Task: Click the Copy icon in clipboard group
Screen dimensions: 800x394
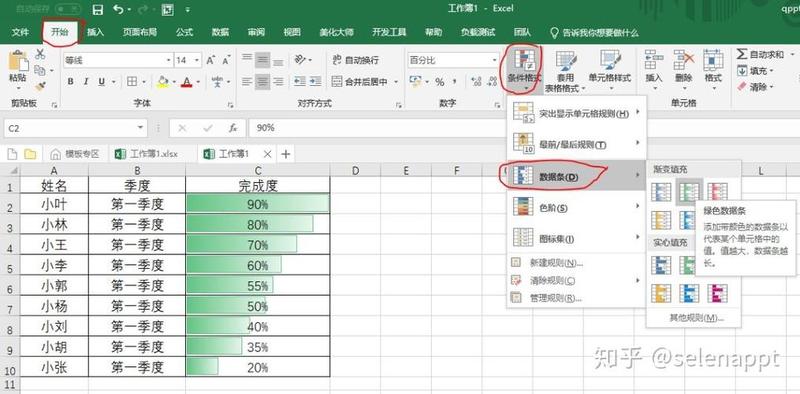Action: point(40,70)
